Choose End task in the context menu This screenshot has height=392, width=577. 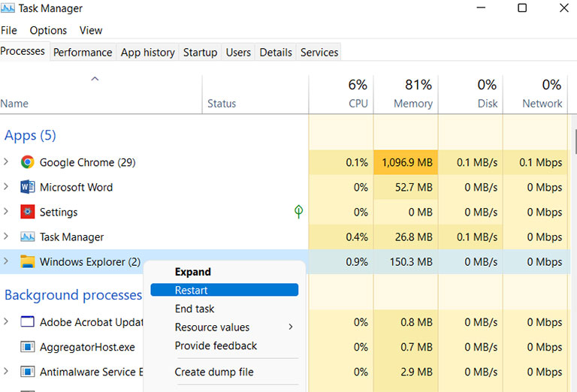point(225,309)
